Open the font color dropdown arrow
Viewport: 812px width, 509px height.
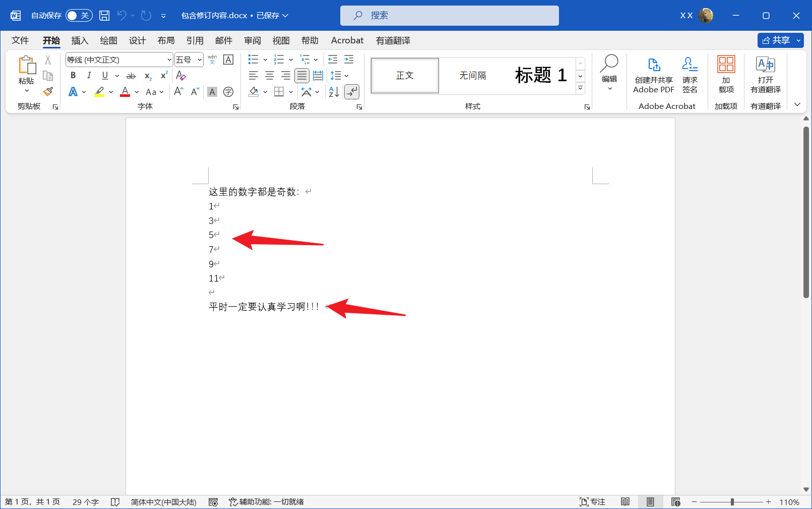click(x=136, y=92)
